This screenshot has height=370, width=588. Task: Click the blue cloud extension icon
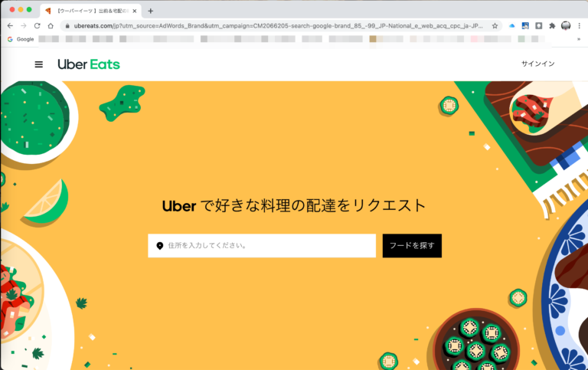pyautogui.click(x=511, y=26)
